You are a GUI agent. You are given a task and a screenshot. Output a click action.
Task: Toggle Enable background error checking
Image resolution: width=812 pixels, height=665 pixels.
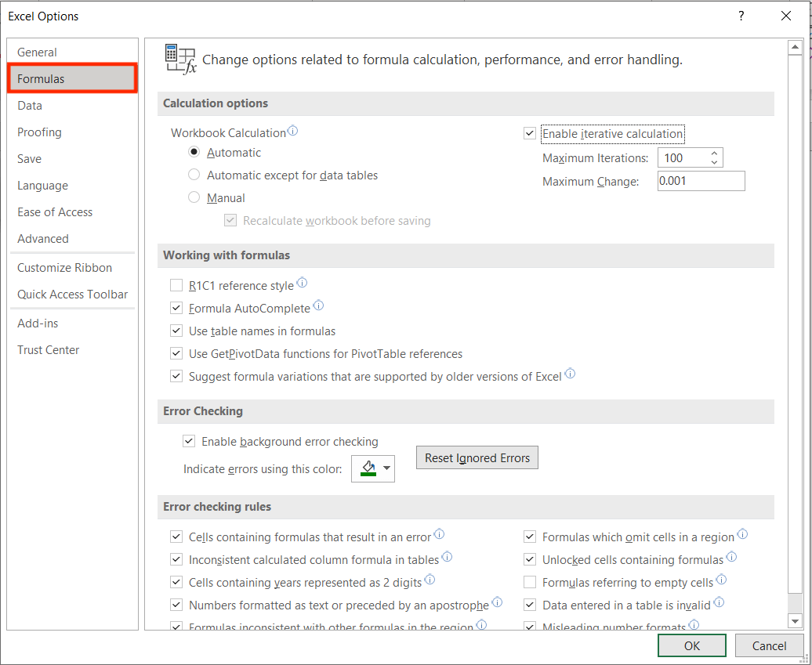tap(189, 442)
